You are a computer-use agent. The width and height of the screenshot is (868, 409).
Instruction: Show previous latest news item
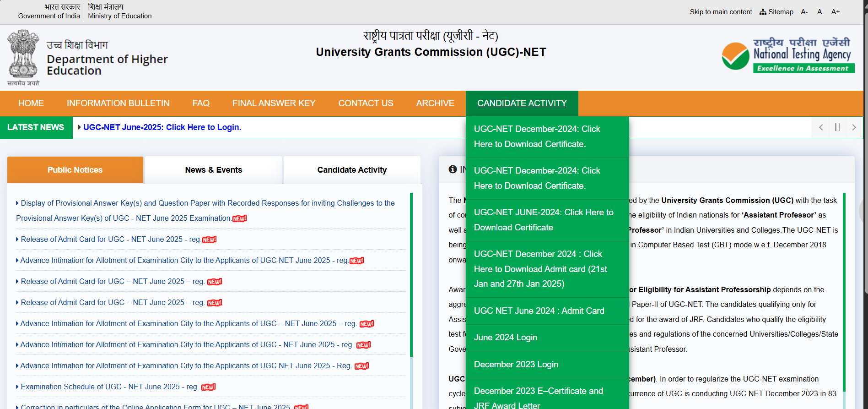point(821,127)
